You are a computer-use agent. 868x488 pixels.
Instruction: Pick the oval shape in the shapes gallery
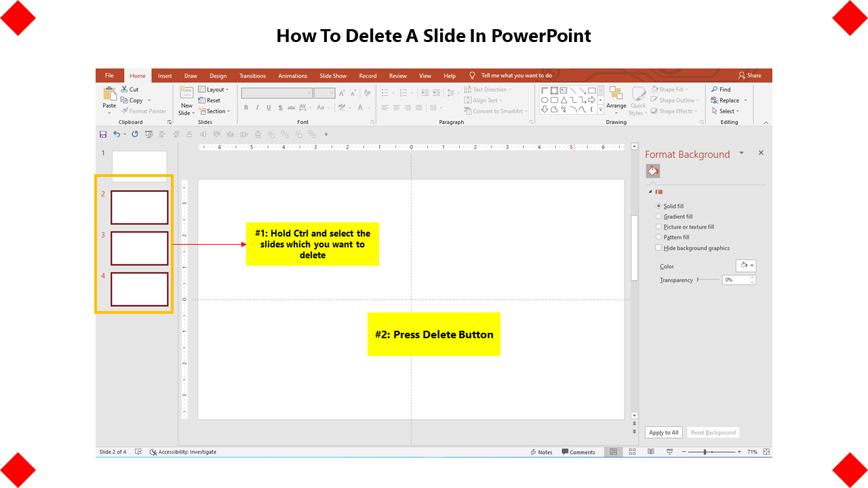point(545,100)
